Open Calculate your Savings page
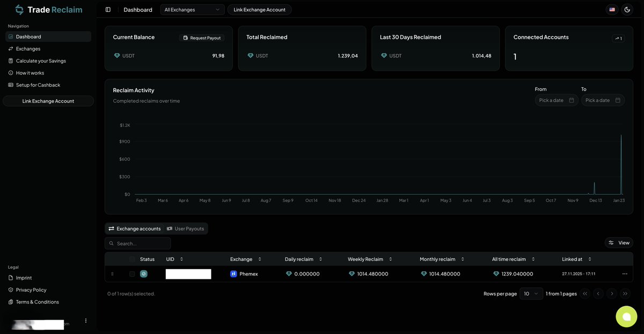The width and height of the screenshot is (644, 334). point(48,61)
